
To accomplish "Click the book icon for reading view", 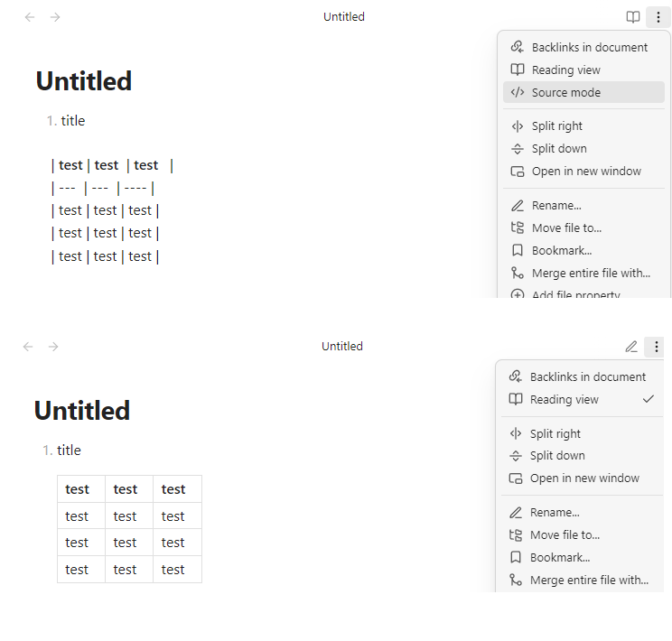I will pyautogui.click(x=633, y=17).
